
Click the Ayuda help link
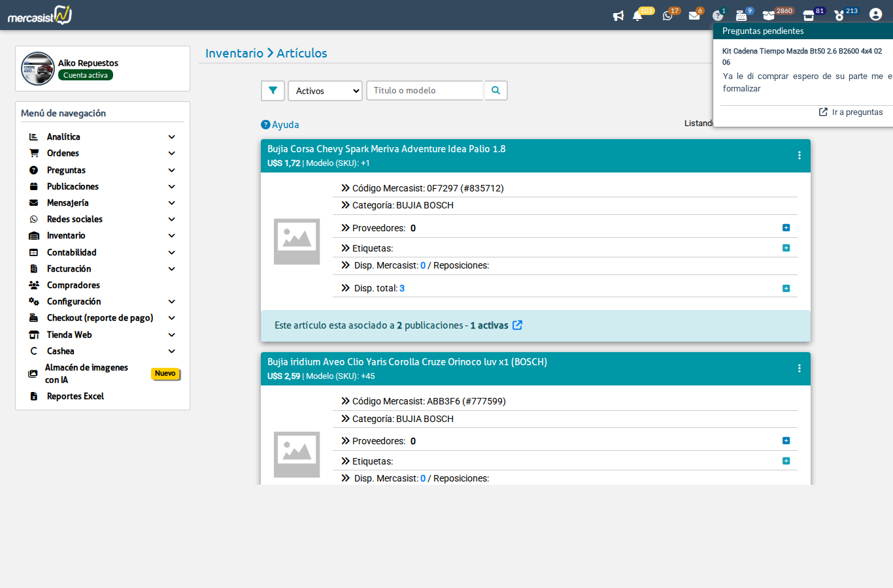(x=285, y=125)
